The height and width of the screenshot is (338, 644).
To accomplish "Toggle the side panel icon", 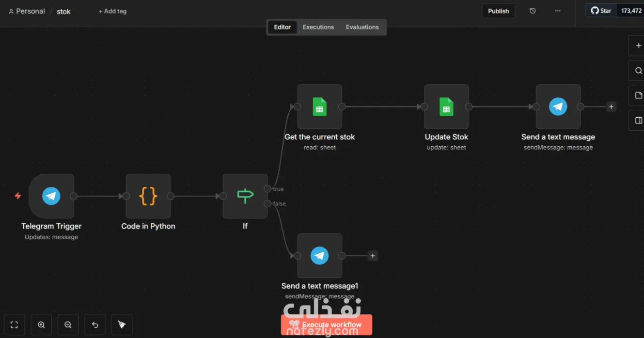I will [638, 121].
